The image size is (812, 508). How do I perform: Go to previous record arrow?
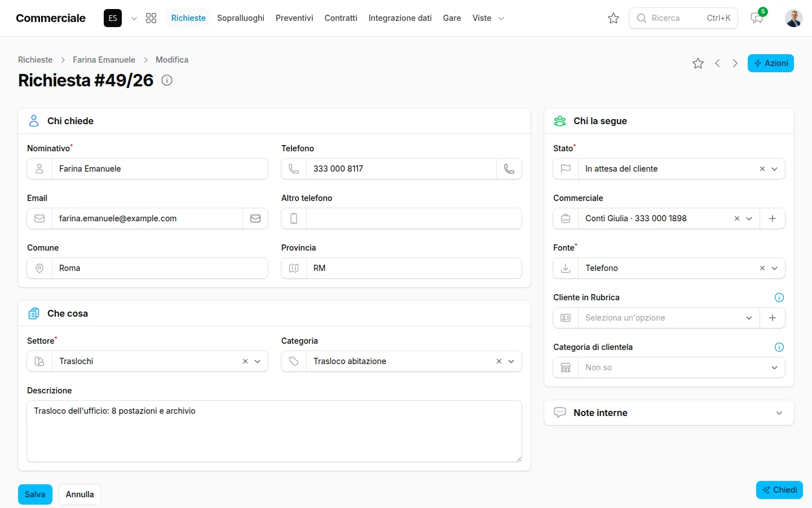click(x=717, y=63)
